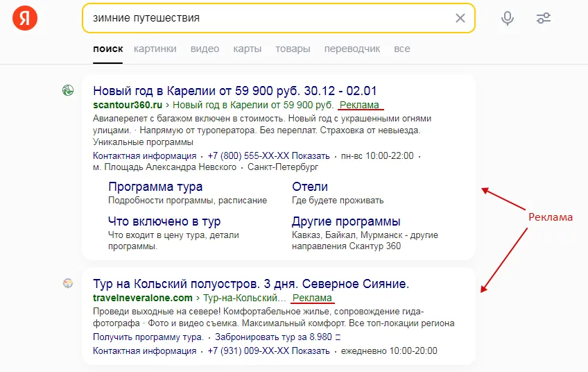The height and width of the screenshot is (372, 588).
Task: Click description Кавказ, Байкал, Мурманск
Action: [365, 241]
